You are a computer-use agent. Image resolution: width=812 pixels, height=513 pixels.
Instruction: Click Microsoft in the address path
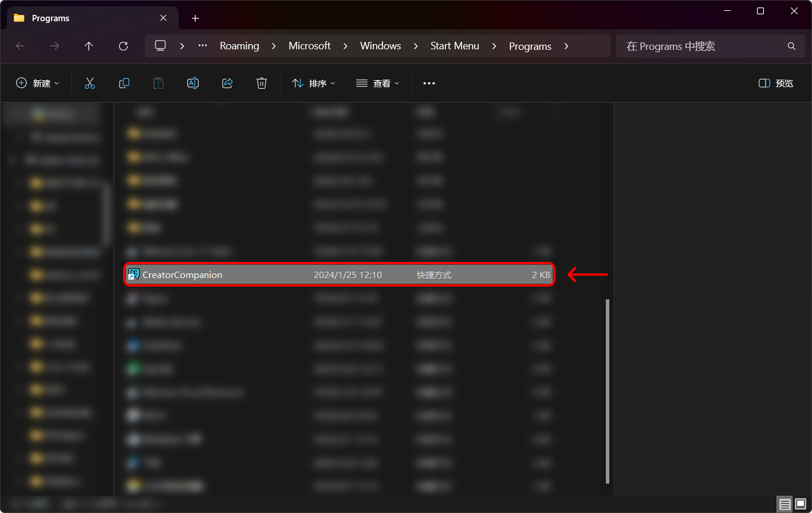click(x=310, y=46)
